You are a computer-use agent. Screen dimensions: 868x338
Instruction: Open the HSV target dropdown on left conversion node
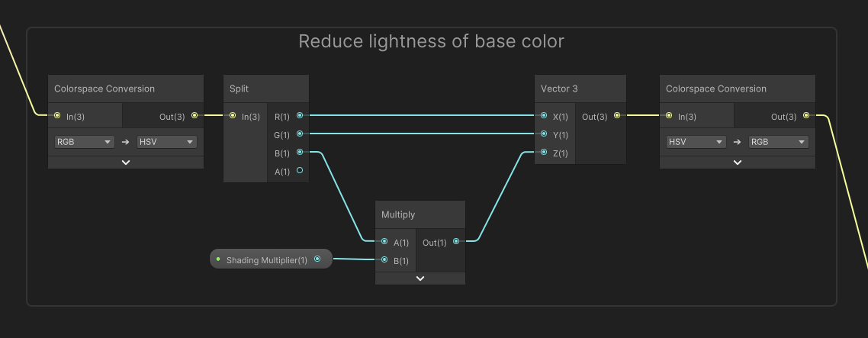(166, 142)
